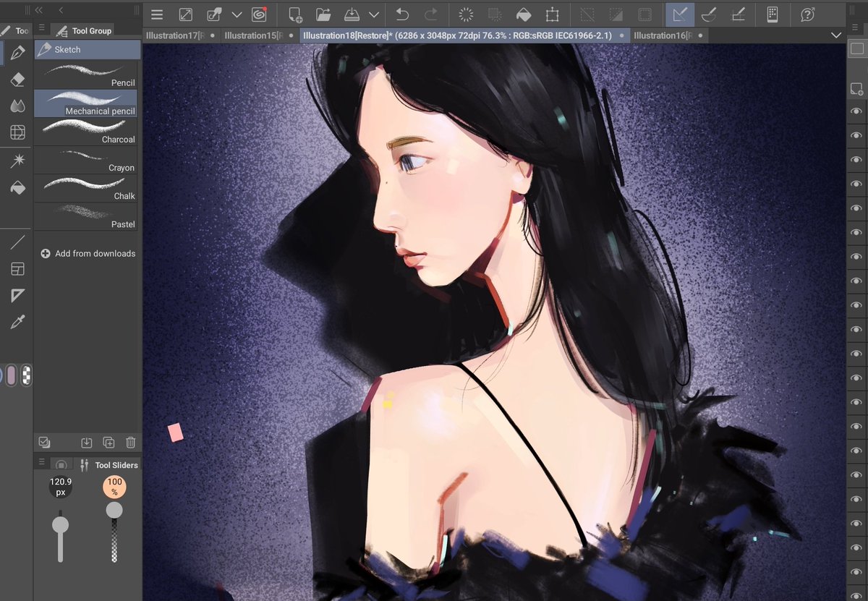The width and height of the screenshot is (868, 601).
Task: Select the Pen tool in left toolbar
Action: click(18, 53)
